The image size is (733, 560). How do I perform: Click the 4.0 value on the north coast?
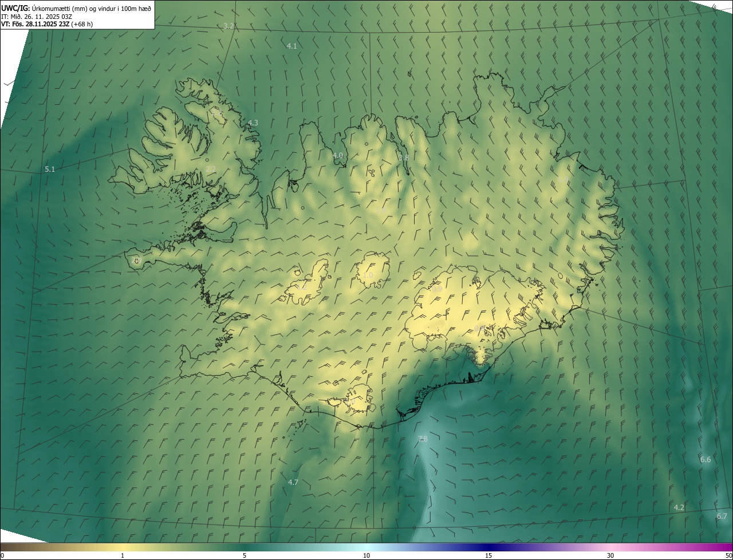point(338,156)
